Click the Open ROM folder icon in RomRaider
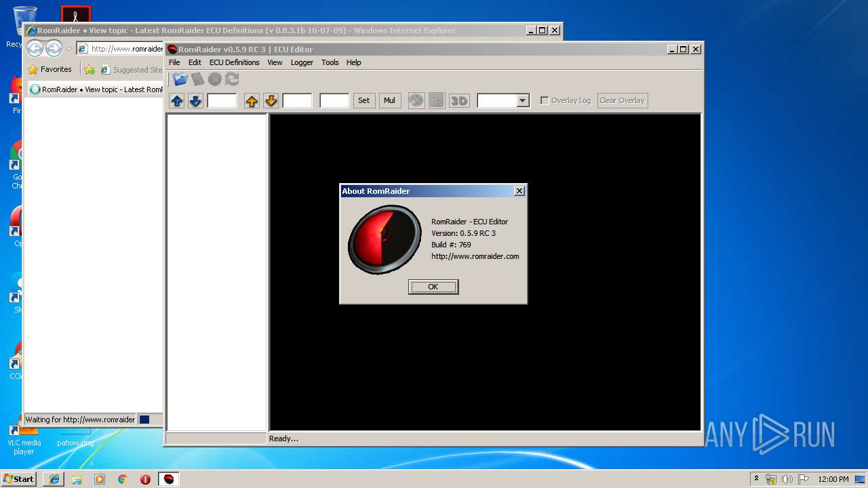This screenshot has width=868, height=488. point(180,79)
